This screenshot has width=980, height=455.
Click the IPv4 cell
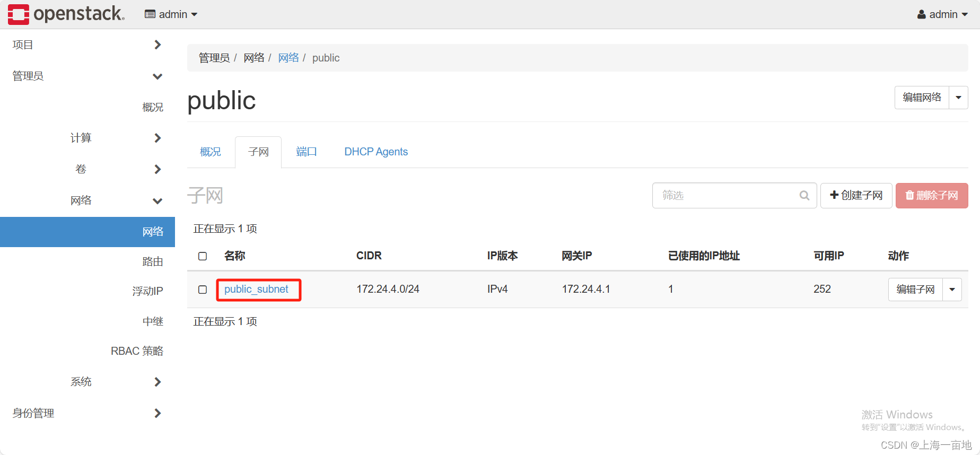coord(497,290)
